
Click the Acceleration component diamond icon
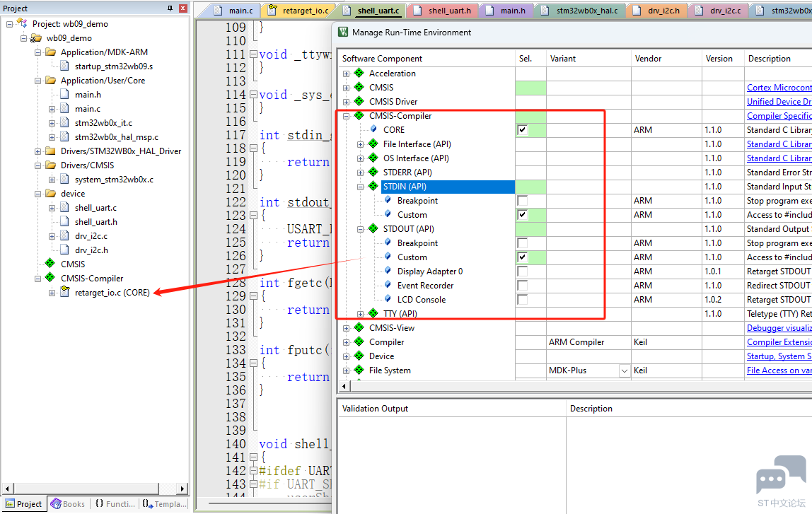coord(359,73)
